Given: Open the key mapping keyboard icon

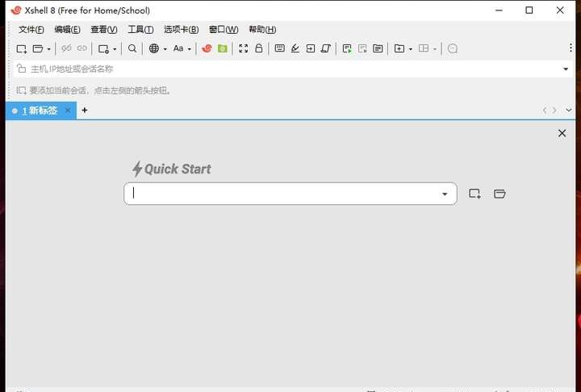Looking at the screenshot, I should tap(280, 48).
